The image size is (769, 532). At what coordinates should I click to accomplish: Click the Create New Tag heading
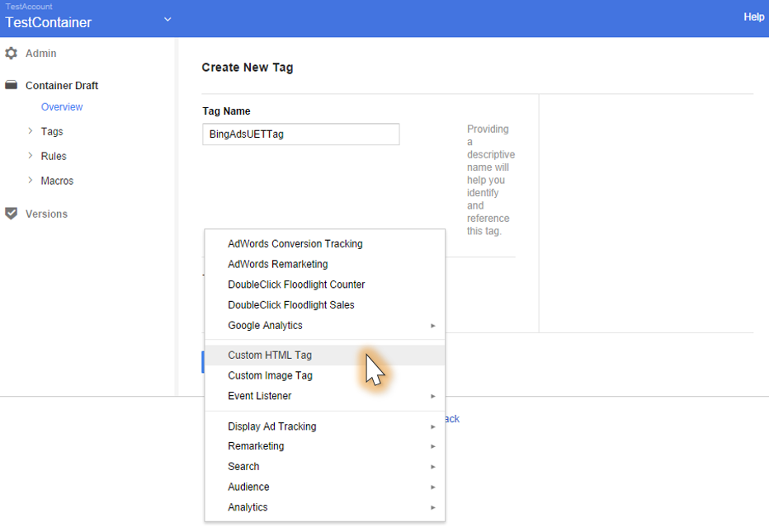coord(248,67)
